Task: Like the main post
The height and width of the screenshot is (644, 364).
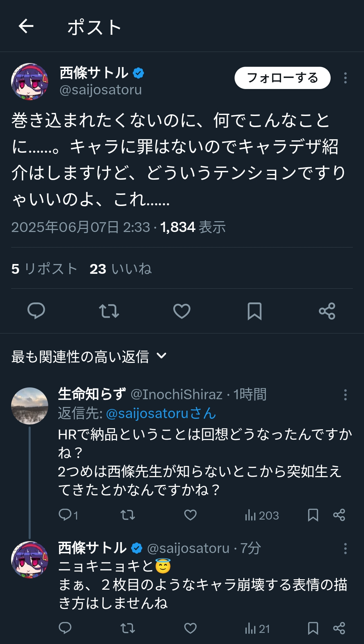Action: 182,311
